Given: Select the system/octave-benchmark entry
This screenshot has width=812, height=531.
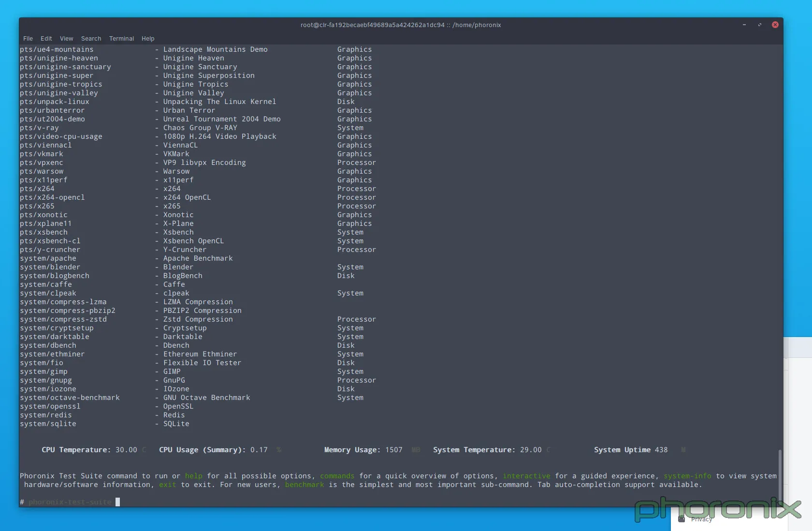Looking at the screenshot, I should (x=70, y=398).
